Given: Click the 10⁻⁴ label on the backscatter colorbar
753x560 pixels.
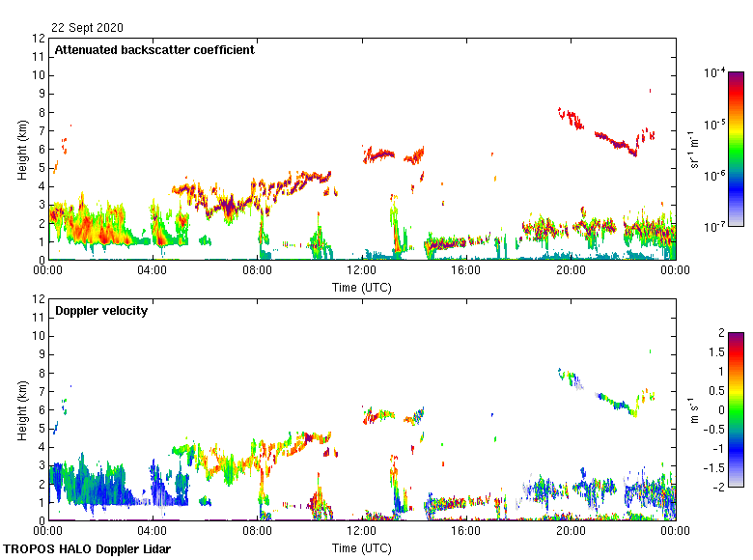Looking at the screenshot, I should pyautogui.click(x=714, y=73).
